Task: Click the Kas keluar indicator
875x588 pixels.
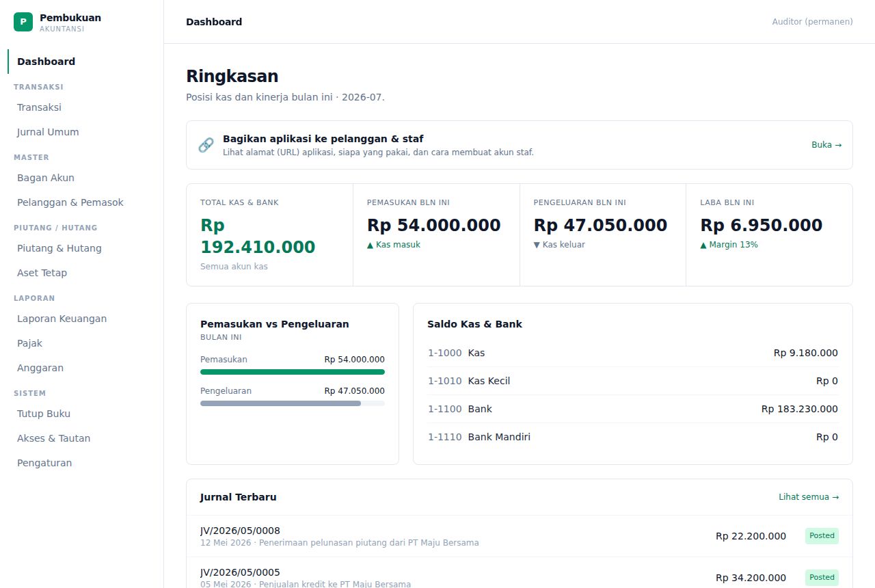Action: pyautogui.click(x=559, y=245)
